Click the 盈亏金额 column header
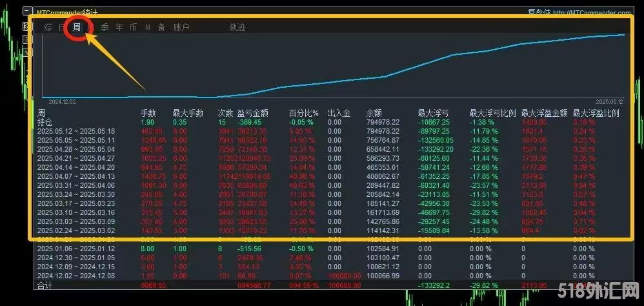This screenshot has width=644, height=306. pos(252,113)
